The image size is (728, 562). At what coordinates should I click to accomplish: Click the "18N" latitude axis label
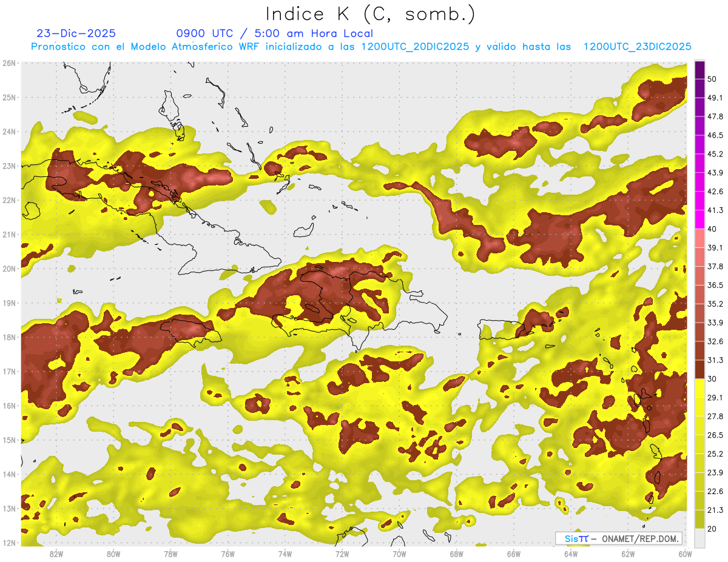9,337
